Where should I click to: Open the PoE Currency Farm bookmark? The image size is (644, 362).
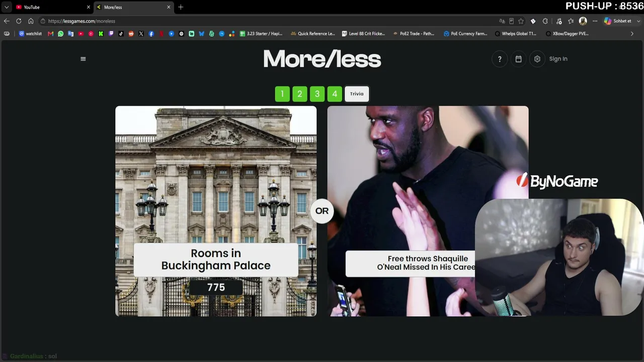pyautogui.click(x=465, y=34)
